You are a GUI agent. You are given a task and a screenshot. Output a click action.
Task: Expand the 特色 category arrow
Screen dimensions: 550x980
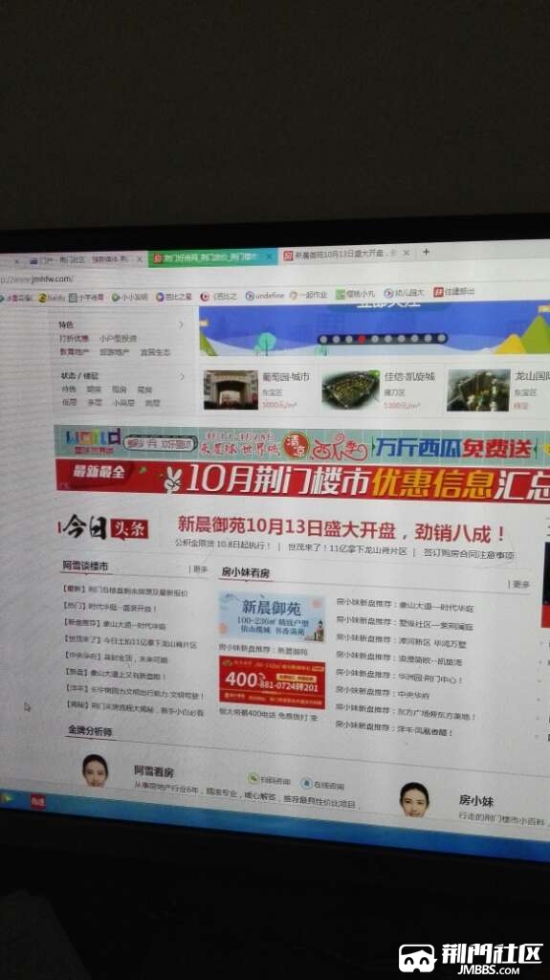click(x=181, y=324)
